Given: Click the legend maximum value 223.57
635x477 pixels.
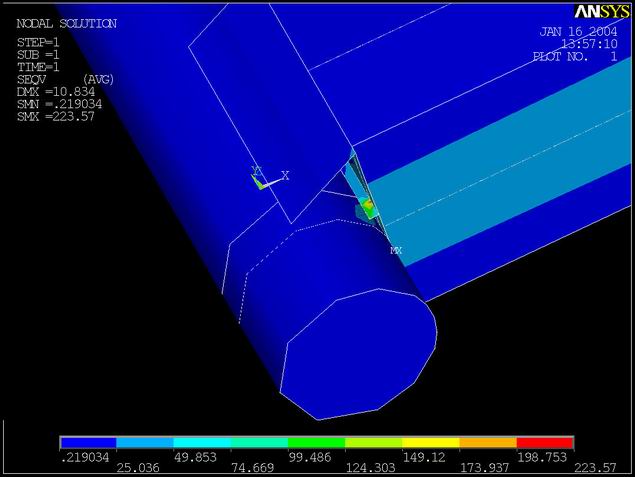Looking at the screenshot, I should pyautogui.click(x=596, y=468).
